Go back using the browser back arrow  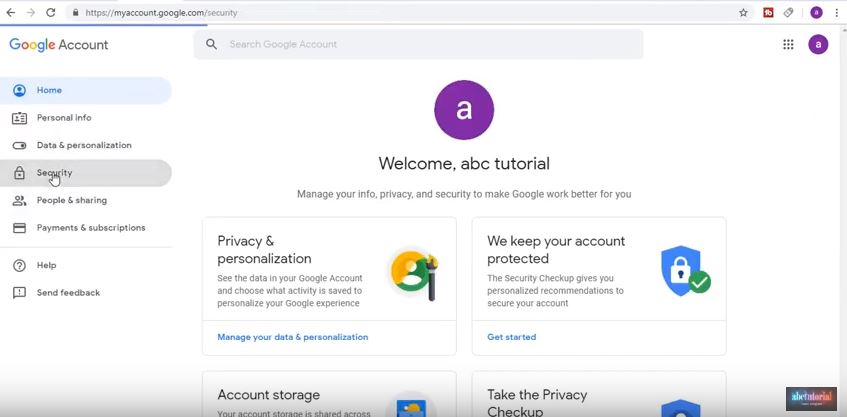10,12
